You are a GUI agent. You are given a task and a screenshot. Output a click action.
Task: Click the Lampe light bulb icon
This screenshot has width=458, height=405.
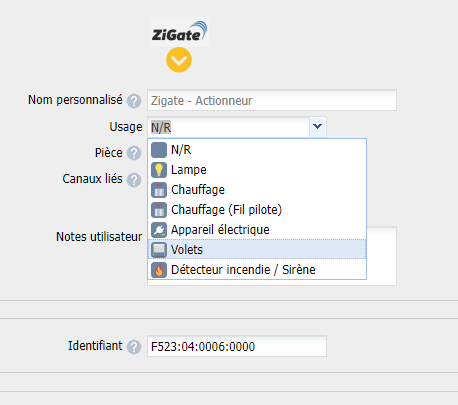tap(159, 170)
